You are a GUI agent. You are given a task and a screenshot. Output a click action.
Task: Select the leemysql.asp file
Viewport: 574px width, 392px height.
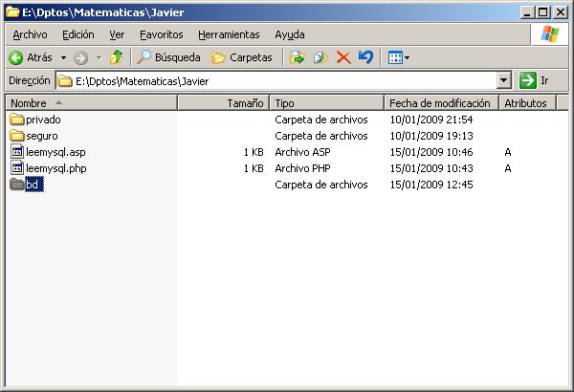(x=55, y=152)
